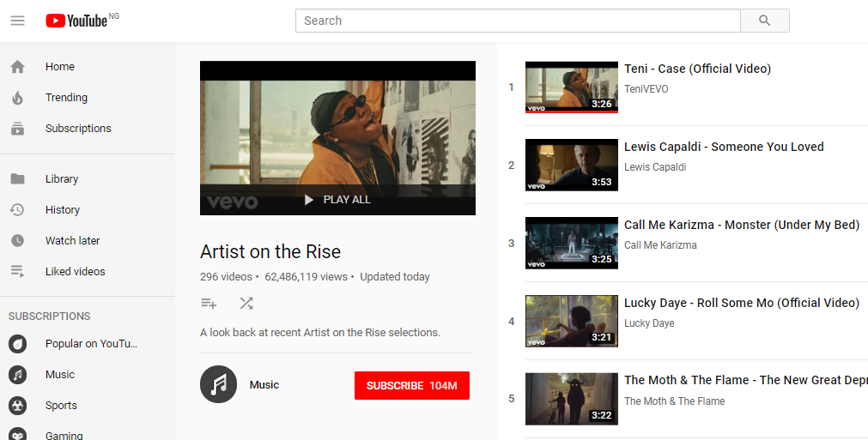
Task: Open Subscriptions in sidebar
Action: 78,129
